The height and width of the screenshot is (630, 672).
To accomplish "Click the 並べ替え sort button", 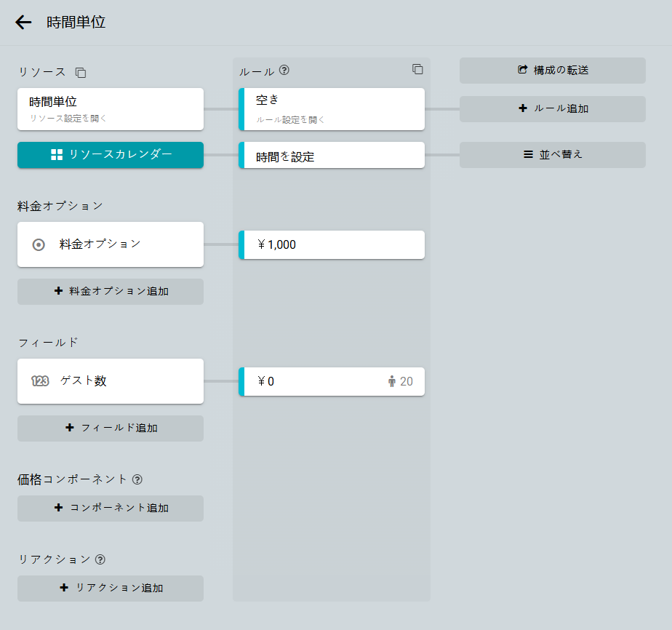I will tap(553, 155).
